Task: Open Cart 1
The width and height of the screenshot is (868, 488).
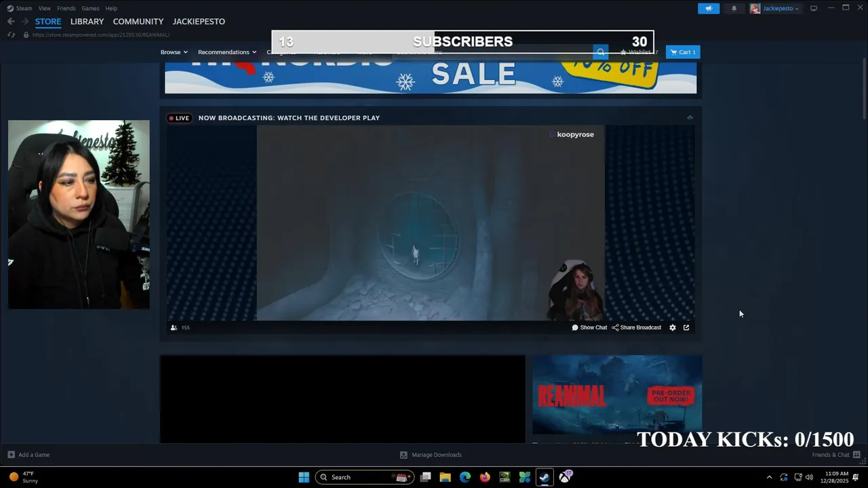Action: 683,52
